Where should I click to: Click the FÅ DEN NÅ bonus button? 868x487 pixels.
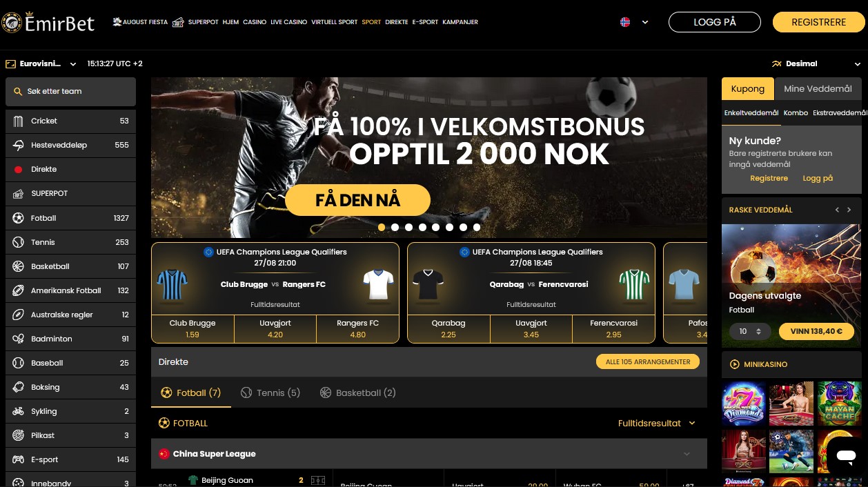point(357,200)
